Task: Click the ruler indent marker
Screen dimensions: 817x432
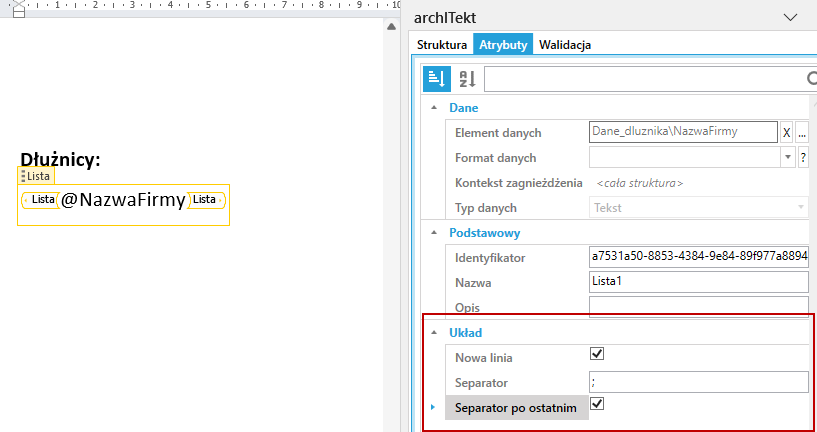Action: [x=19, y=10]
